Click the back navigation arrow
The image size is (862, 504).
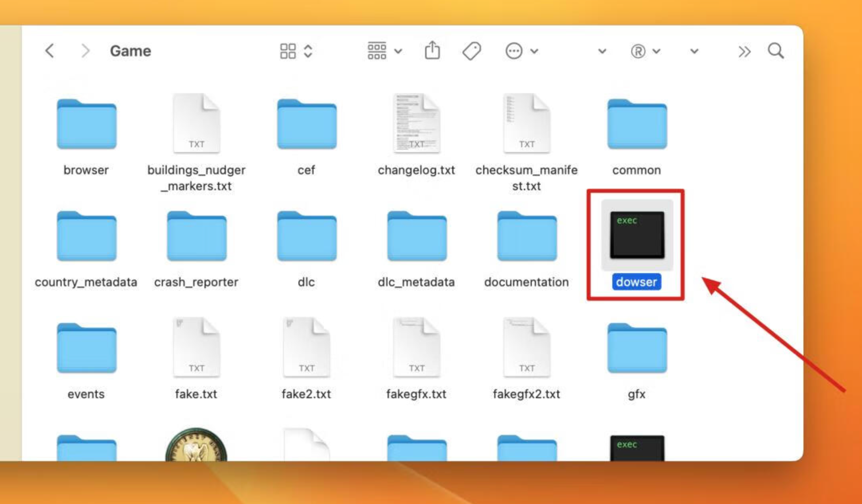[49, 51]
